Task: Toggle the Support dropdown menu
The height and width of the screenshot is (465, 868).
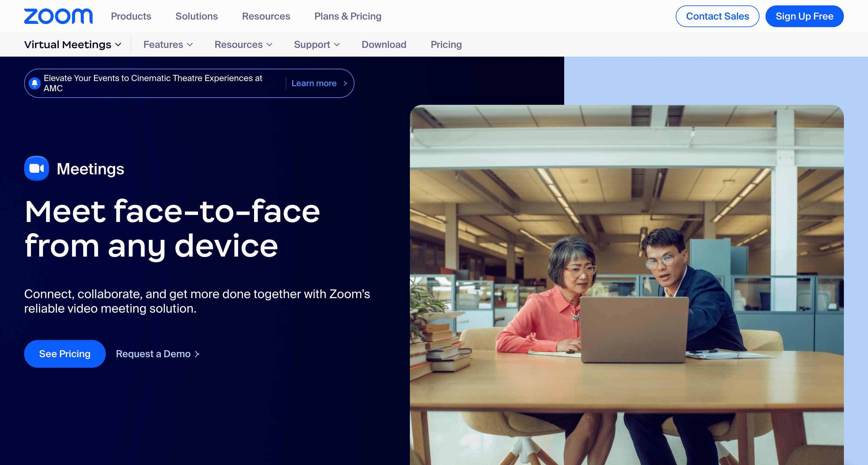Action: pyautogui.click(x=317, y=44)
